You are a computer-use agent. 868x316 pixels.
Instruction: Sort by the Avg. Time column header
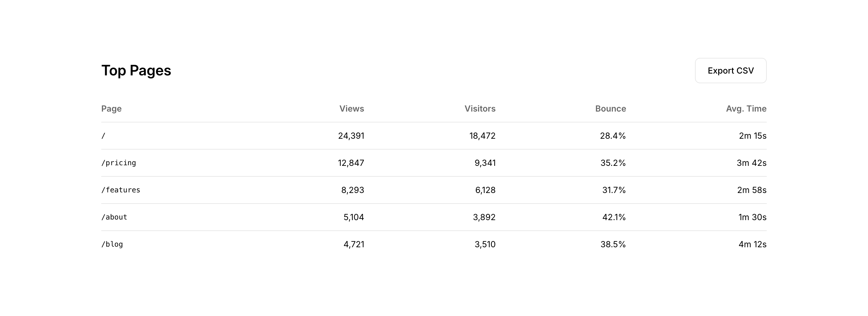pos(746,109)
